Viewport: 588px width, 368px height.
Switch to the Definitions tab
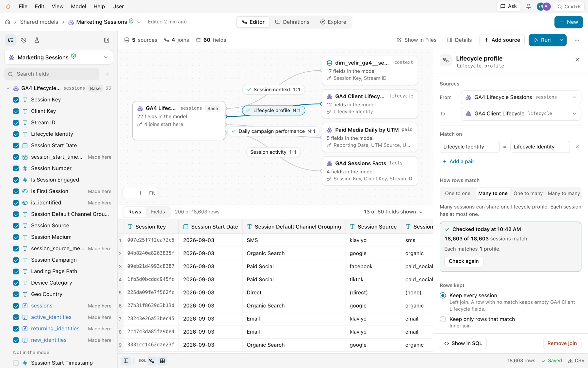tap(292, 22)
